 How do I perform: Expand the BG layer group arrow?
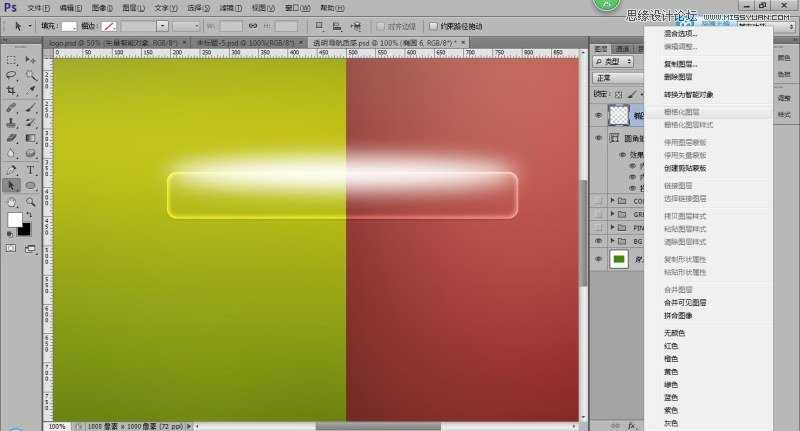point(611,241)
